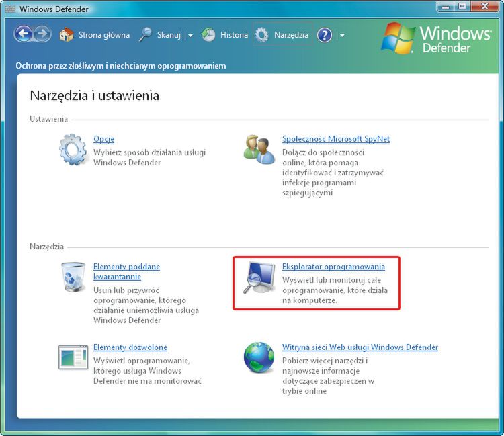Click text 'Wyświetl lub monitoruj całe'
Screen dimensions: 504x436
click(x=331, y=280)
